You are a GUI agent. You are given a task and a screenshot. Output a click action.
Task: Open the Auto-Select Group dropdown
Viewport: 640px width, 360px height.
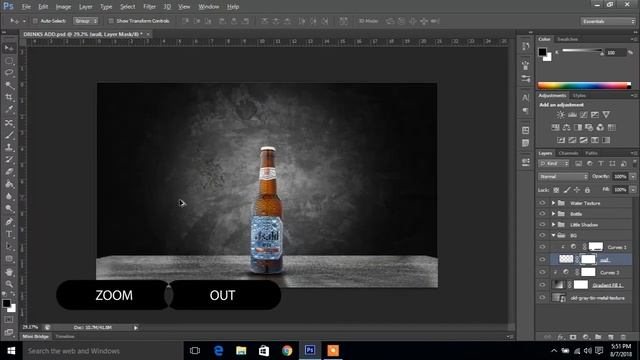coord(85,21)
